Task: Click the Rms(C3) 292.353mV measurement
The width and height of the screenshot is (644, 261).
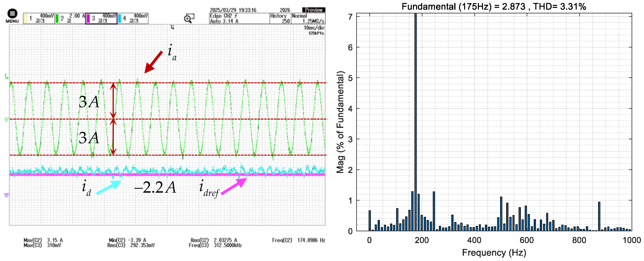Action: 131,245
